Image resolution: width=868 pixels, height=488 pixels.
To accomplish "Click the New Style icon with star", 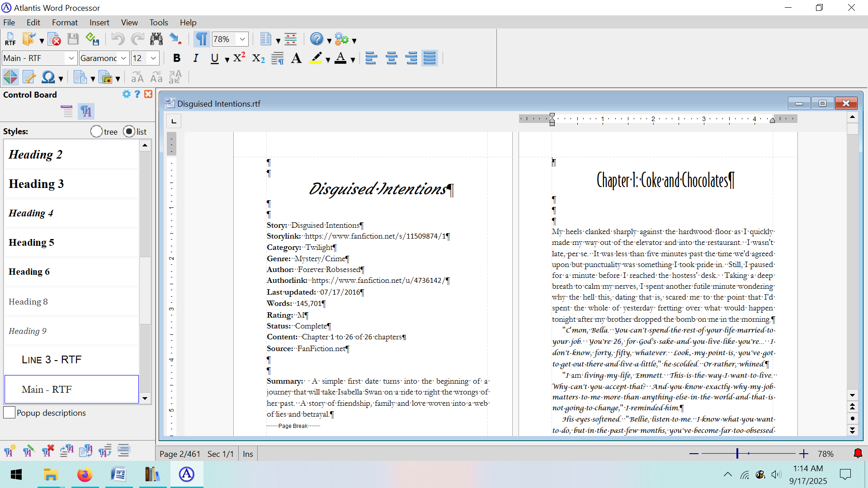I will pyautogui.click(x=9, y=450).
